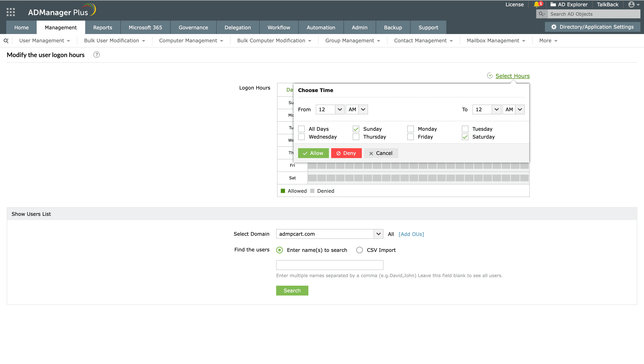Click the Allow button
The width and height of the screenshot is (644, 364).
(x=313, y=153)
